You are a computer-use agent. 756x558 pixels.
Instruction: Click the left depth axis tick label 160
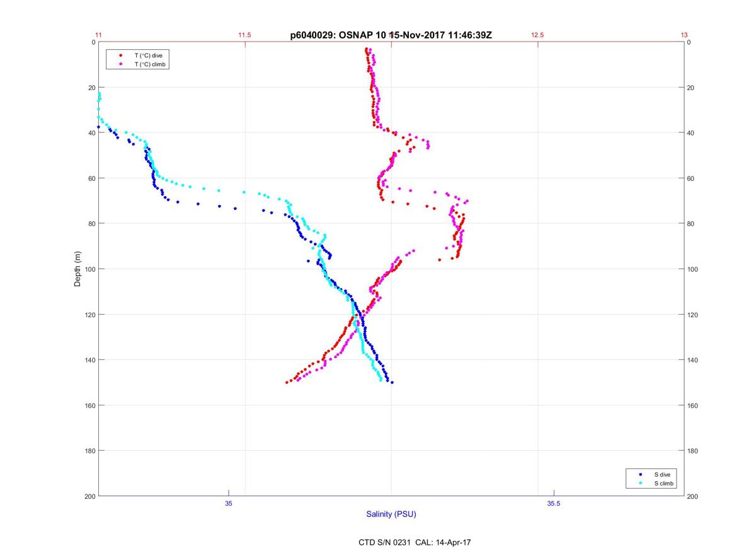click(x=89, y=405)
